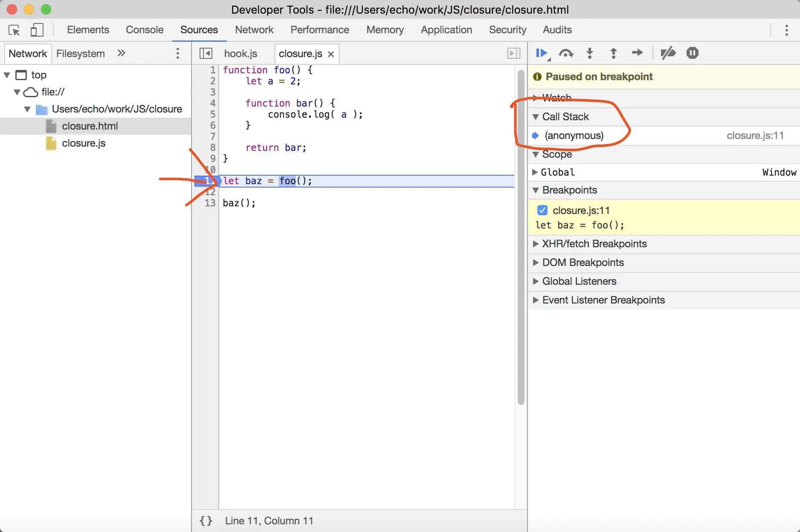Set a breakpoint on line 1
The image size is (800, 532).
[x=212, y=70]
